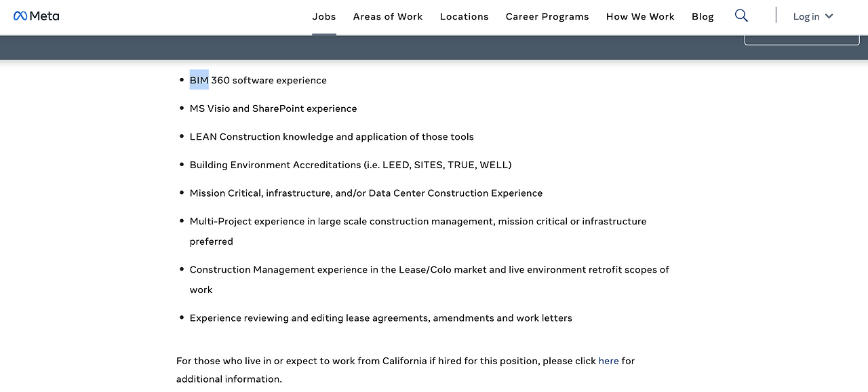
Task: Click the Mission Critical infrastructure bullet text
Action: [366, 193]
